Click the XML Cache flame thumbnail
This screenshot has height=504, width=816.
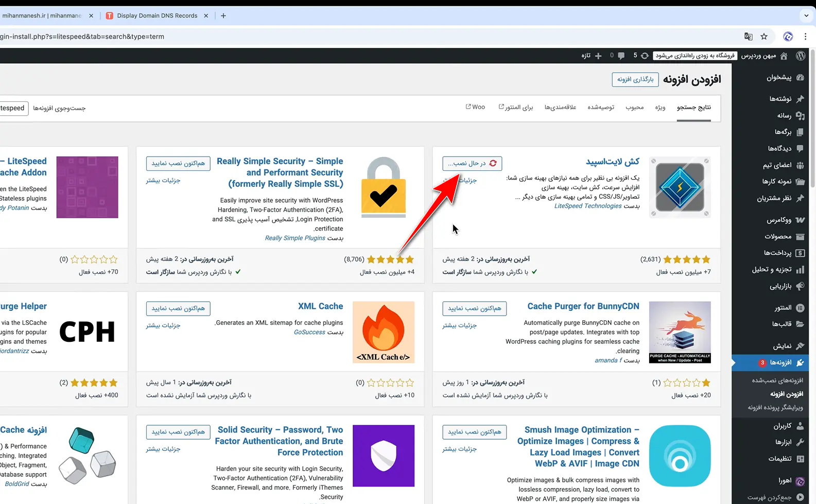point(384,332)
